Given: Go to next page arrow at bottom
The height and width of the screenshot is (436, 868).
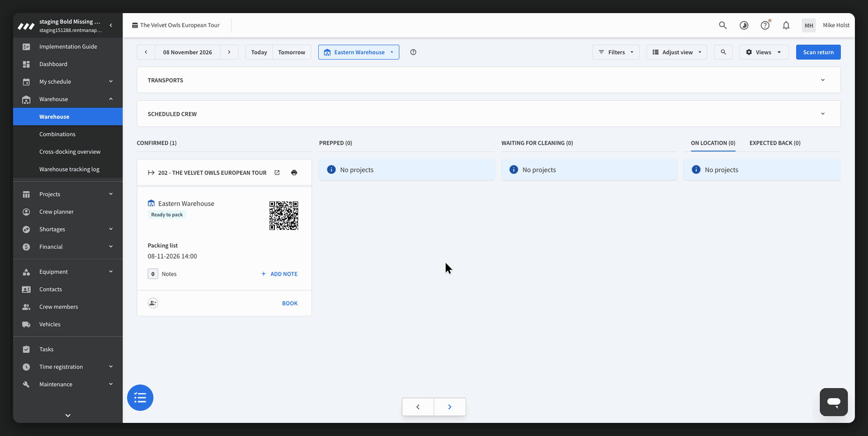Looking at the screenshot, I should click(450, 407).
